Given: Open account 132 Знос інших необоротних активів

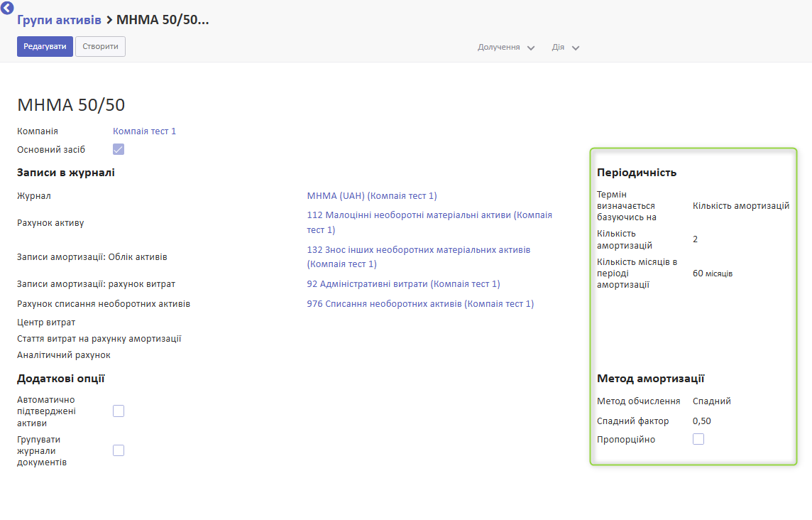Looking at the screenshot, I should 419,257.
